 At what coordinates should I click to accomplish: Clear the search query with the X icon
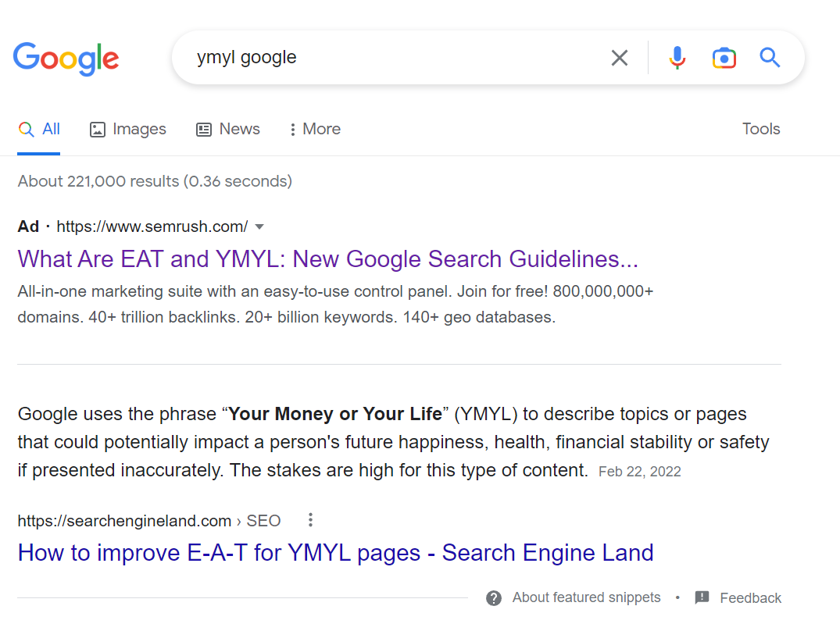point(620,57)
